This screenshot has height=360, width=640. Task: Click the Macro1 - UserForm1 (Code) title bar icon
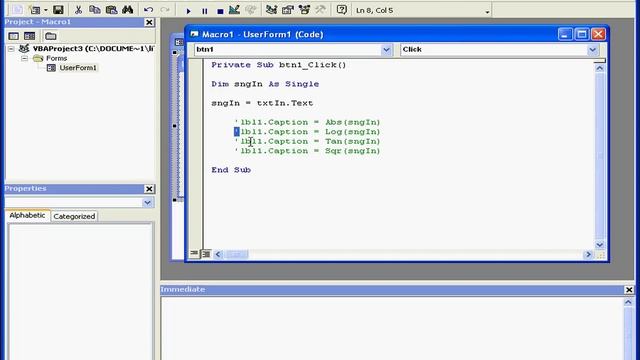pos(194,34)
